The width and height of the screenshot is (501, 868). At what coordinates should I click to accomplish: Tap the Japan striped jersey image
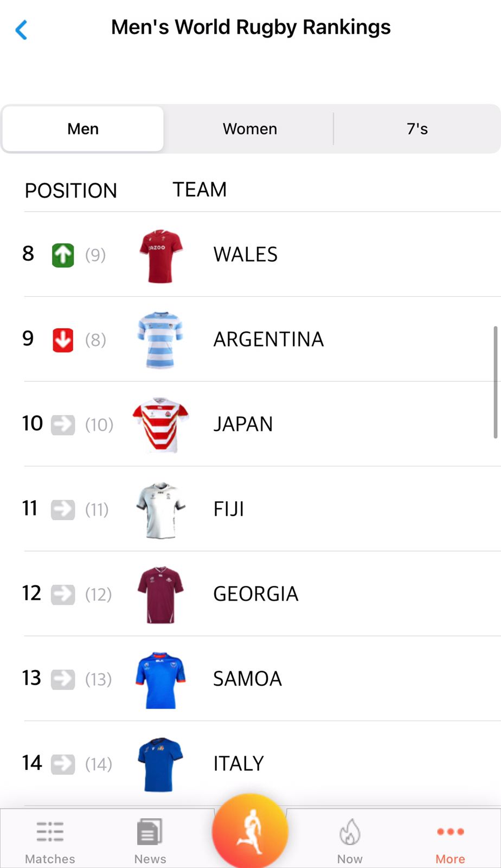point(160,424)
